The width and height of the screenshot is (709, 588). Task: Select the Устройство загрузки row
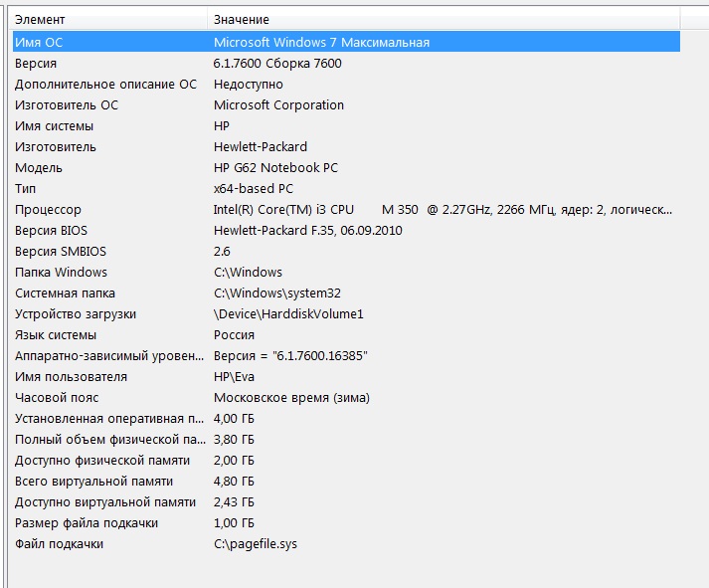click(346, 314)
